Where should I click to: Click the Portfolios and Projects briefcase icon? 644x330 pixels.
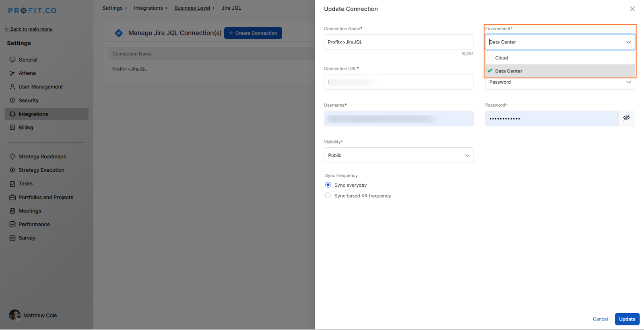click(x=12, y=197)
